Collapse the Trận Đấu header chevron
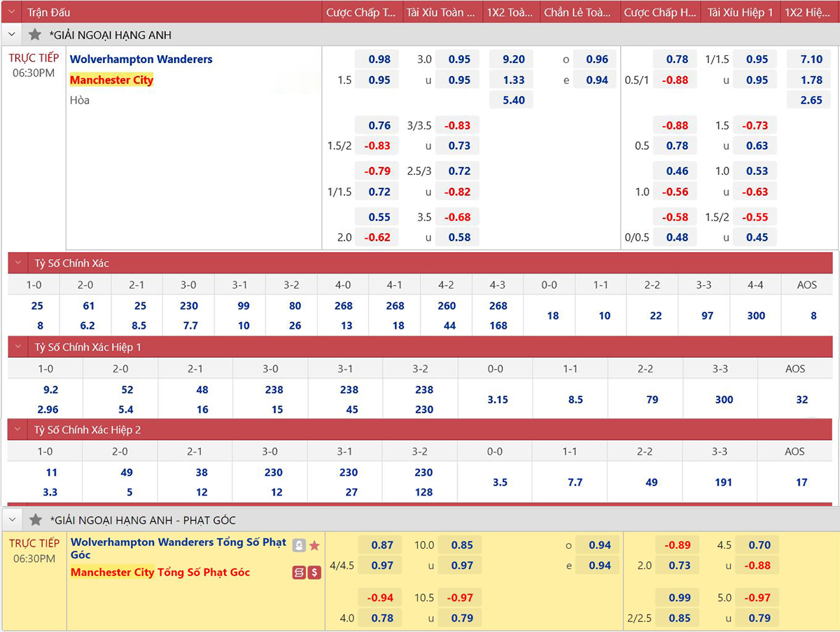The image size is (840, 632). [11, 12]
